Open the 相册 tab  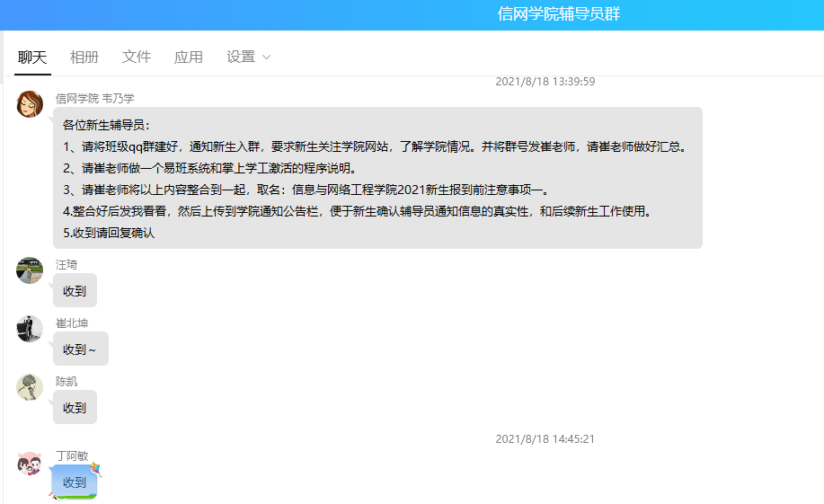tap(84, 57)
